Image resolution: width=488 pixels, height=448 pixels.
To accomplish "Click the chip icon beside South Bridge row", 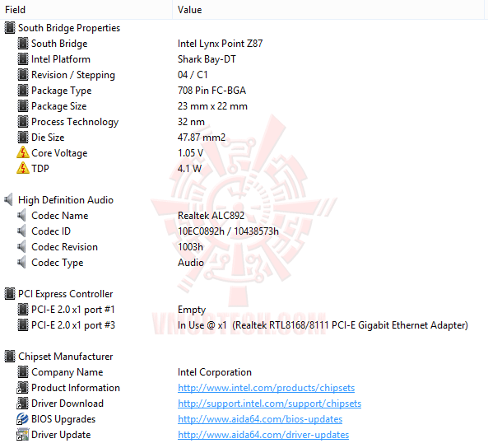I will [x=23, y=44].
